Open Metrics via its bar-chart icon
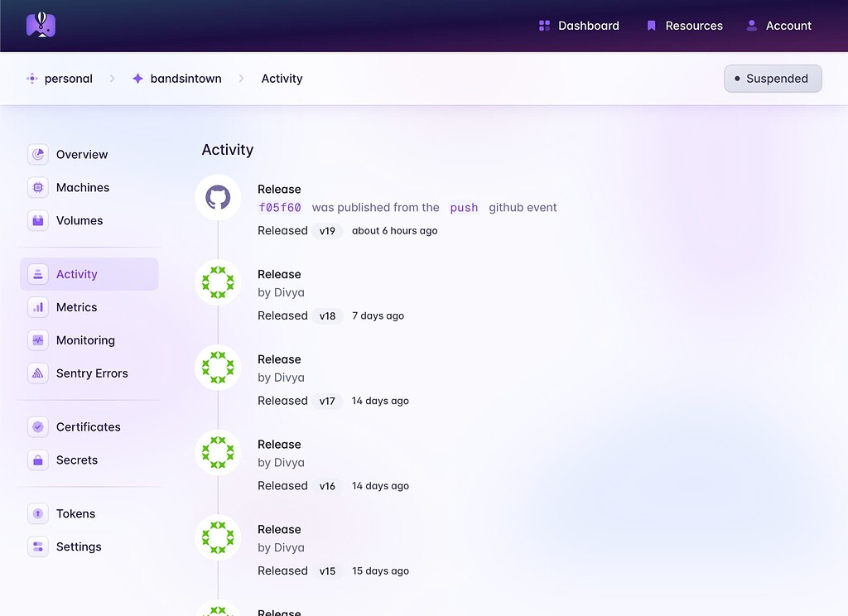The width and height of the screenshot is (848, 616). (x=37, y=307)
